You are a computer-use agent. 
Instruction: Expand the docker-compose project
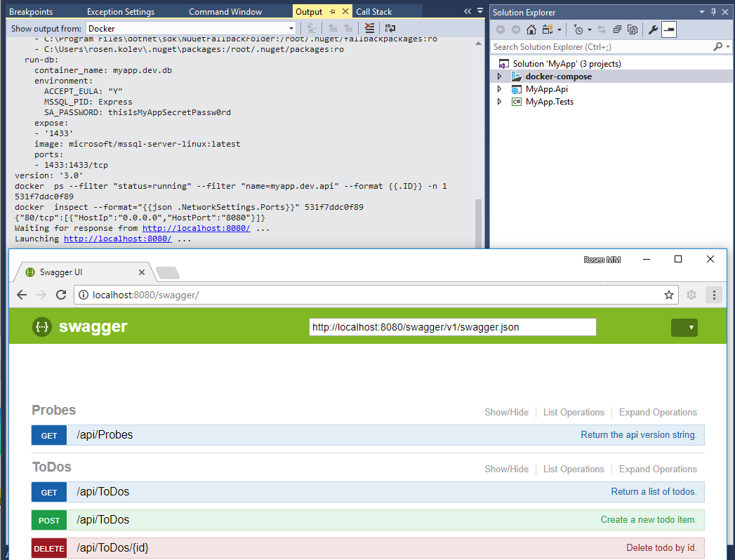click(500, 76)
